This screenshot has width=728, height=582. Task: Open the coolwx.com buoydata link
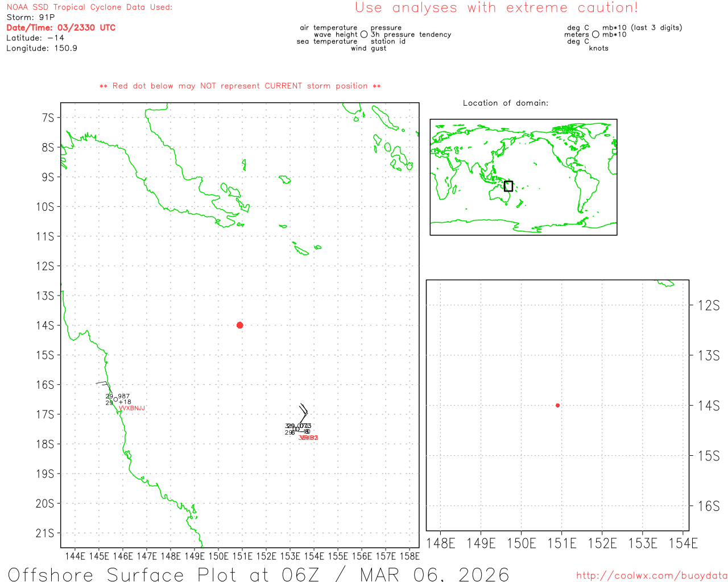click(651, 576)
